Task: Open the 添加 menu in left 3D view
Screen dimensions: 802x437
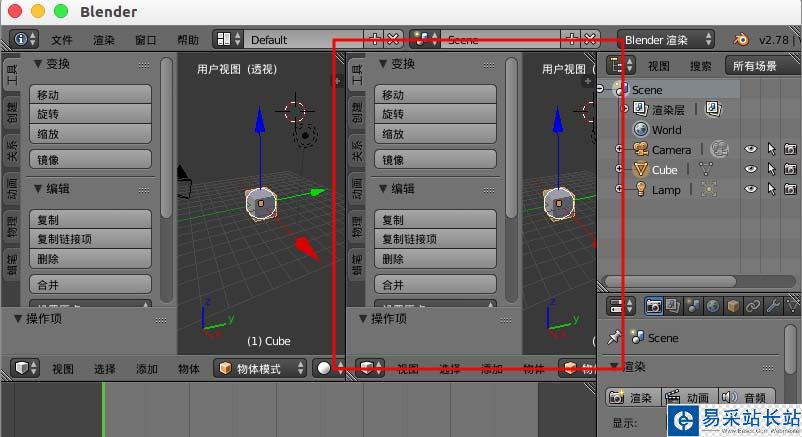Action: 146,368
